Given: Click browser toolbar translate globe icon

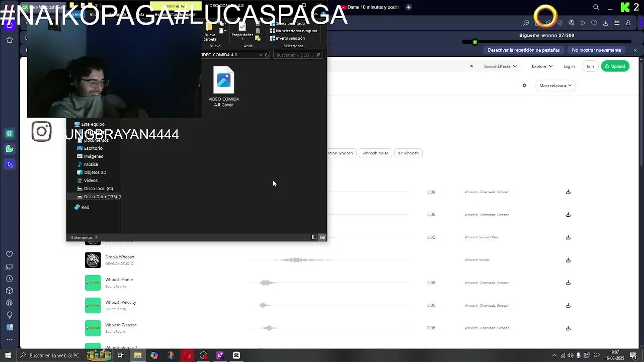Looking at the screenshot, I should 572,23.
